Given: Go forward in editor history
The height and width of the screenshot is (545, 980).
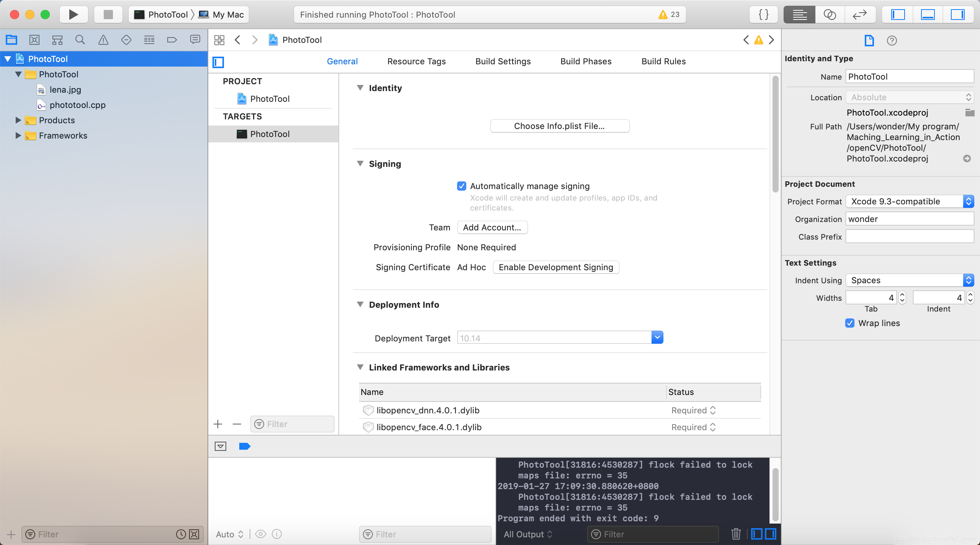Looking at the screenshot, I should click(255, 40).
